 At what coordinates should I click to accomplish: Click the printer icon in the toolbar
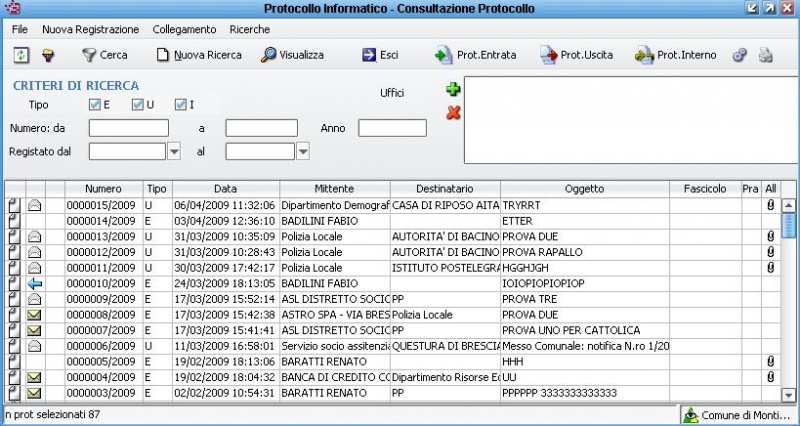click(765, 55)
